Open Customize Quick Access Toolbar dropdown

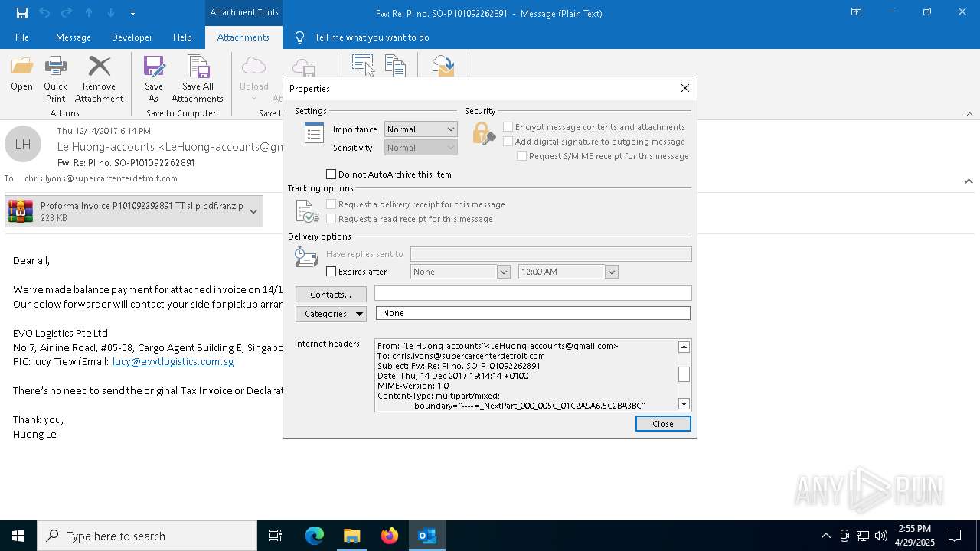pos(132,13)
